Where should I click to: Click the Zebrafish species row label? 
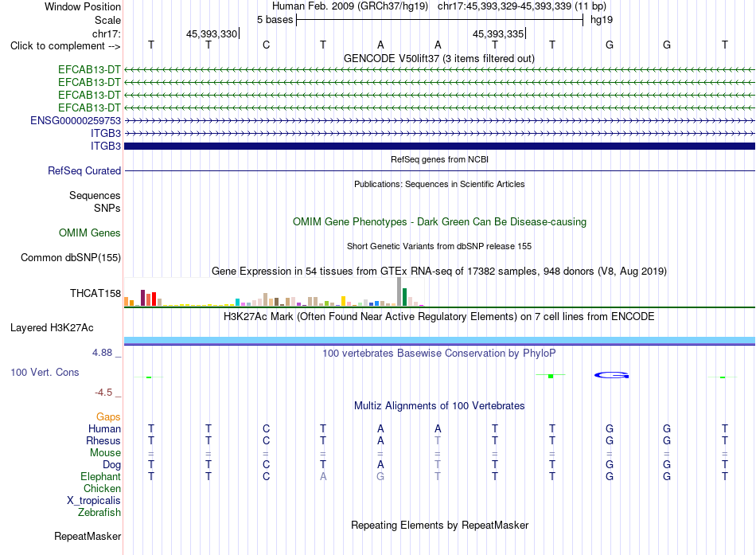(99, 513)
